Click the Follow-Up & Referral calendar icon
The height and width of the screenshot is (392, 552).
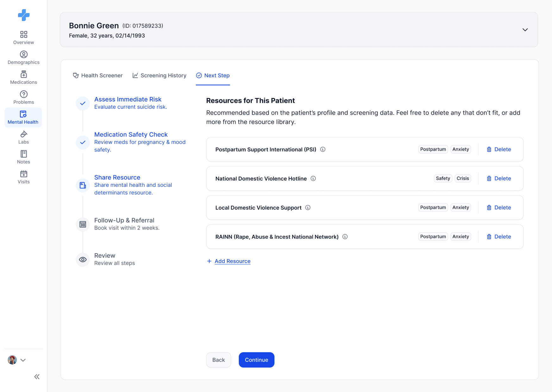click(83, 224)
